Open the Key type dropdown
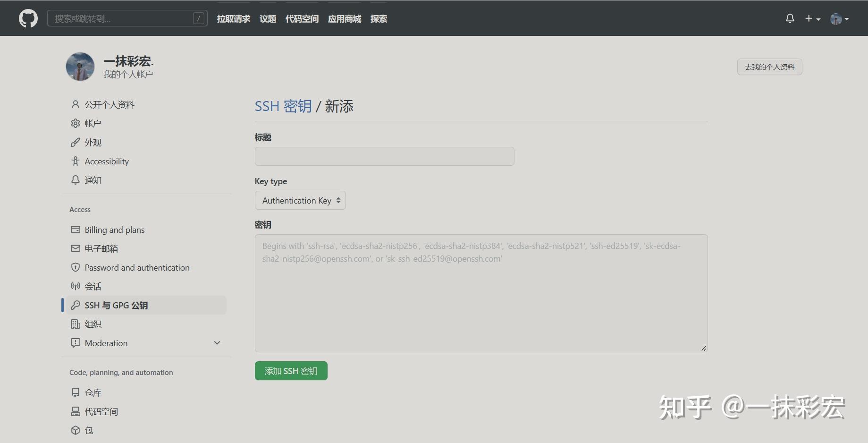This screenshot has height=443, width=868. [x=300, y=200]
